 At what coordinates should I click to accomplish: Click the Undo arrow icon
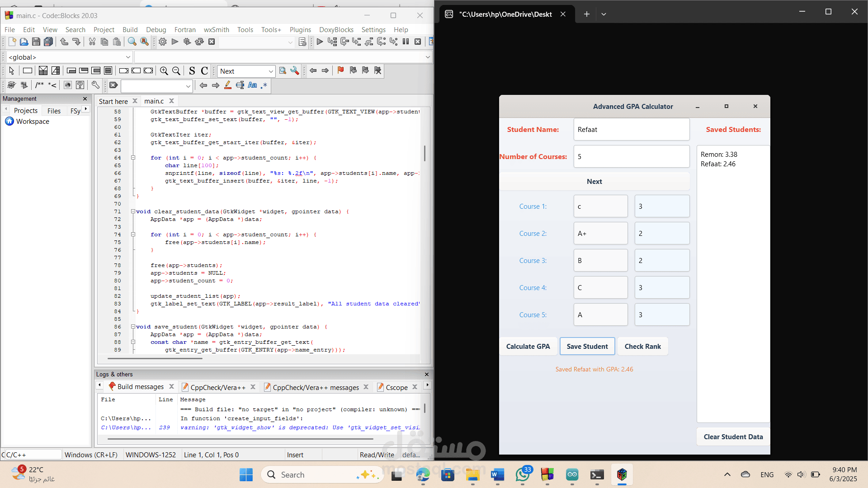[x=64, y=42]
